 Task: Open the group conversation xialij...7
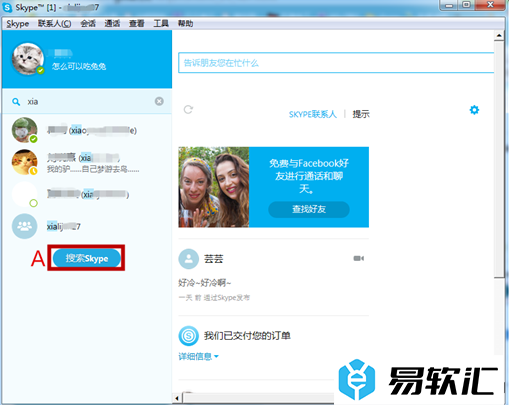87,226
